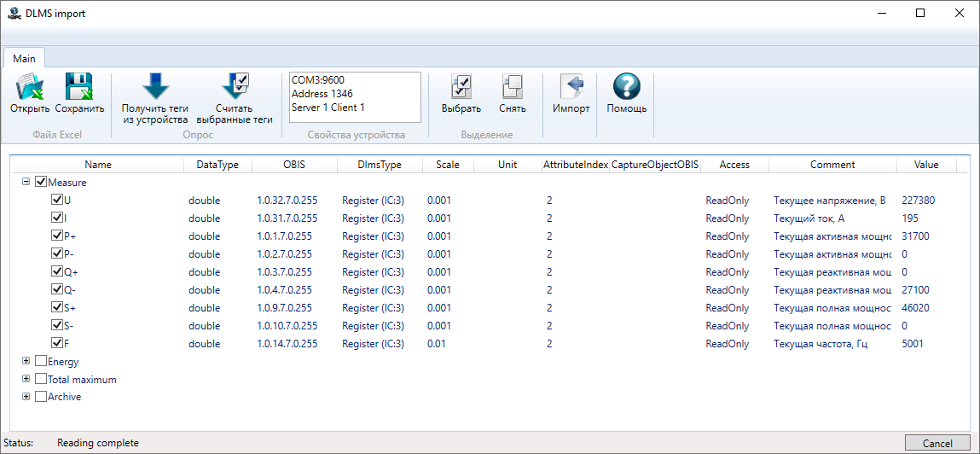
Task: Click the Value column header
Action: click(926, 165)
